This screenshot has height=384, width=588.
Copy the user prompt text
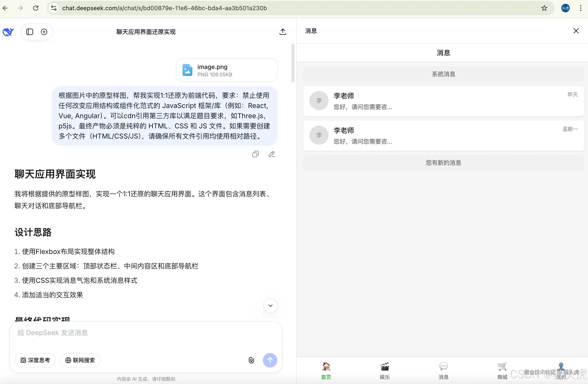point(255,154)
